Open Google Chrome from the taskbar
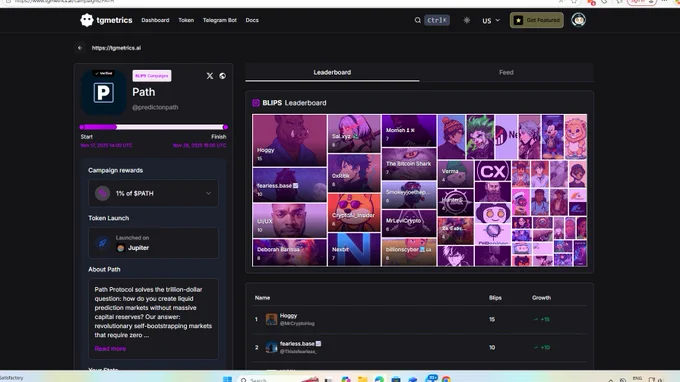This screenshot has width=680, height=382. click(446, 380)
